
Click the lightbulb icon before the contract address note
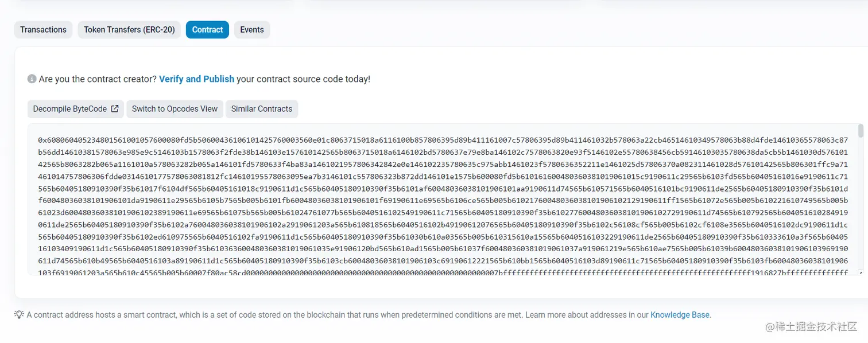tap(19, 314)
